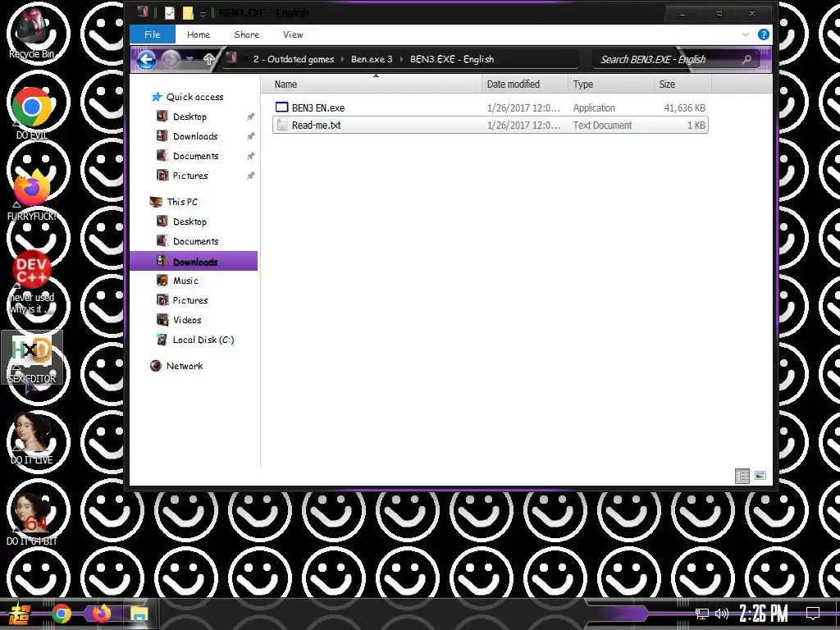This screenshot has height=630, width=840.
Task: Open the Recycle Bin desktop icon
Action: tap(32, 32)
